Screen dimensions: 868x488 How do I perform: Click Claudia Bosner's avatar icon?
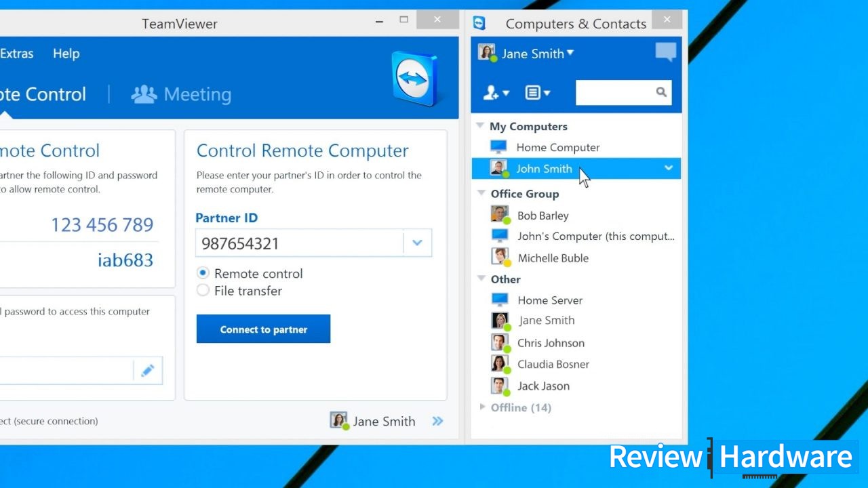coord(500,364)
